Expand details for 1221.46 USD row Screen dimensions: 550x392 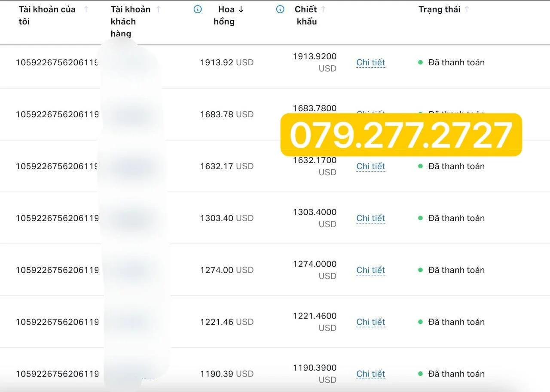click(370, 322)
